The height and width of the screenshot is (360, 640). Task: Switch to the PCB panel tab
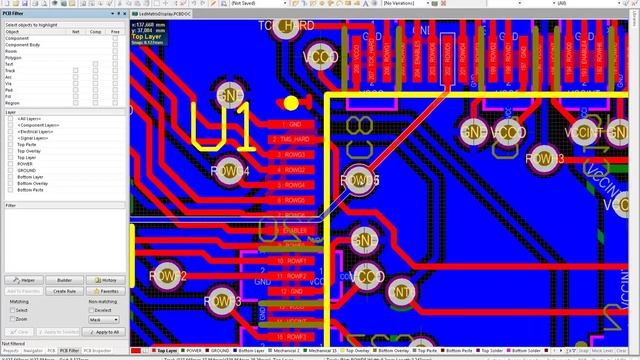(51, 351)
